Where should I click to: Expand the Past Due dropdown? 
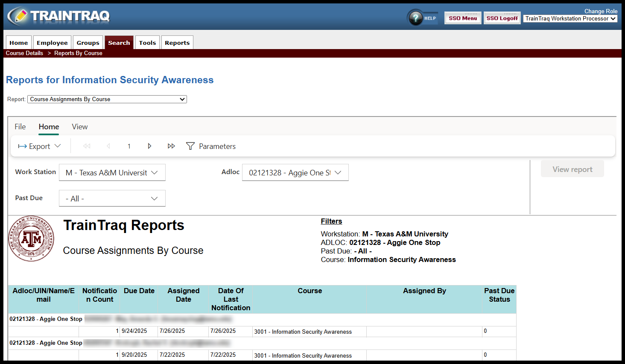[x=112, y=198]
